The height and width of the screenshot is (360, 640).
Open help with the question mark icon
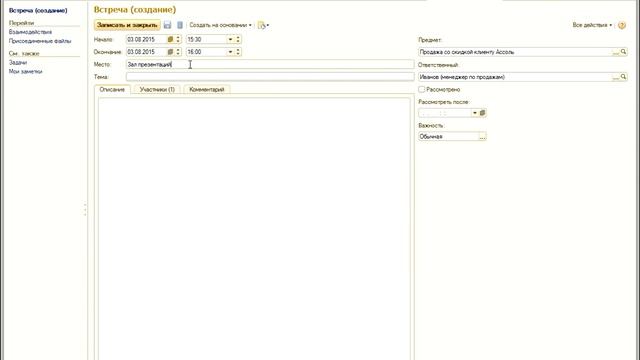tap(622, 25)
